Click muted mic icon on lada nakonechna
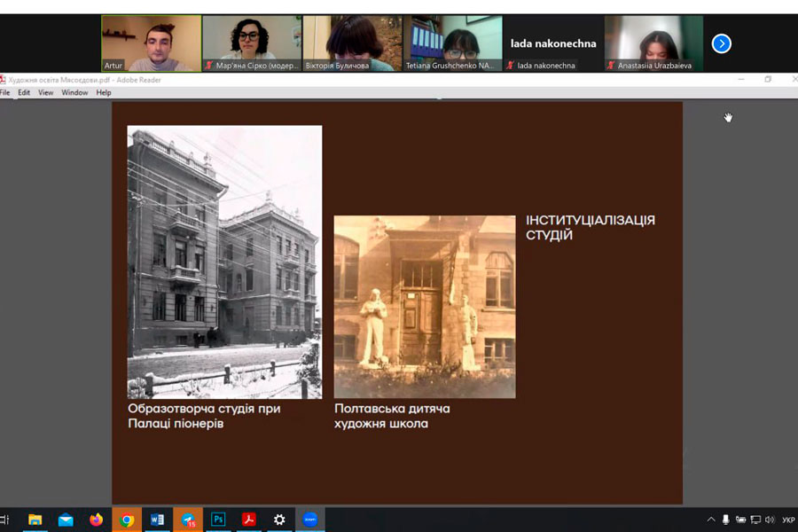This screenshot has height=532, width=798. tap(510, 65)
